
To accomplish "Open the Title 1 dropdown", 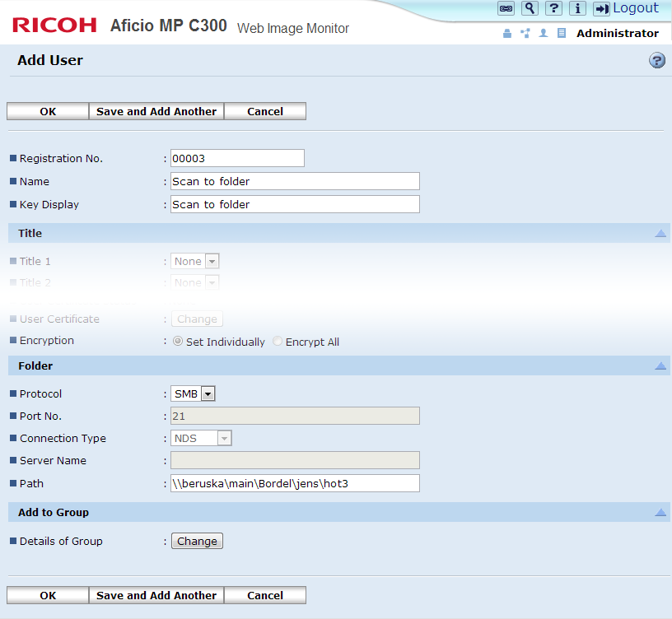I will 195,261.
